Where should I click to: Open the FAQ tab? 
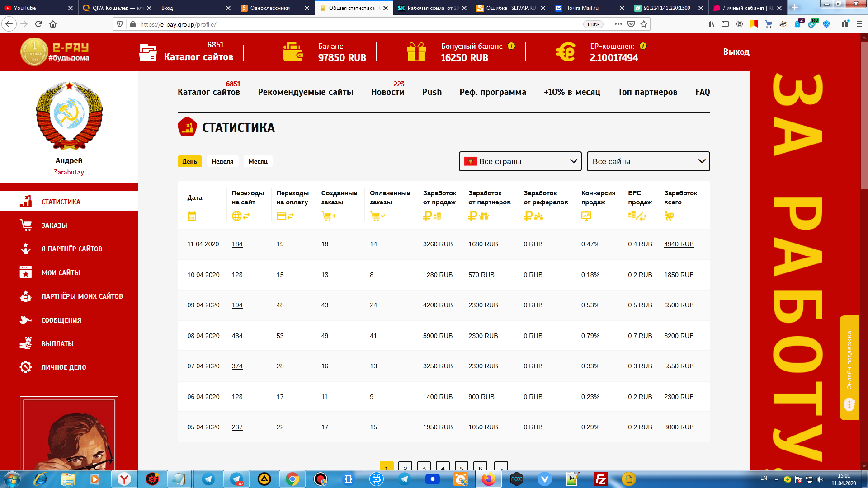point(703,92)
